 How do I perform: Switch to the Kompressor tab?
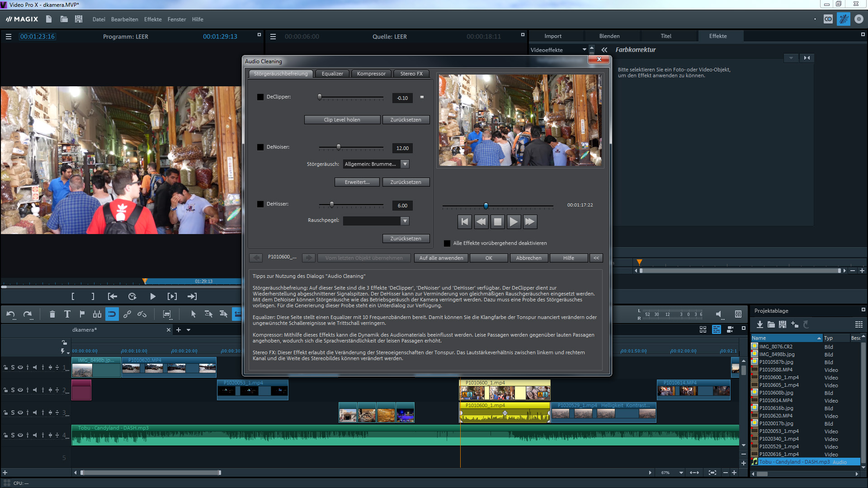pos(371,74)
